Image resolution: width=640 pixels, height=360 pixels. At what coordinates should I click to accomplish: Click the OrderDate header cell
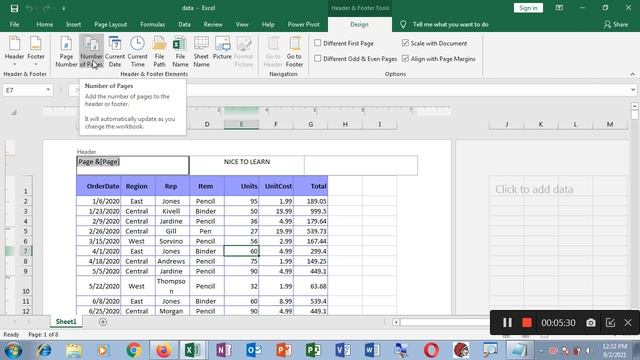[x=98, y=186]
